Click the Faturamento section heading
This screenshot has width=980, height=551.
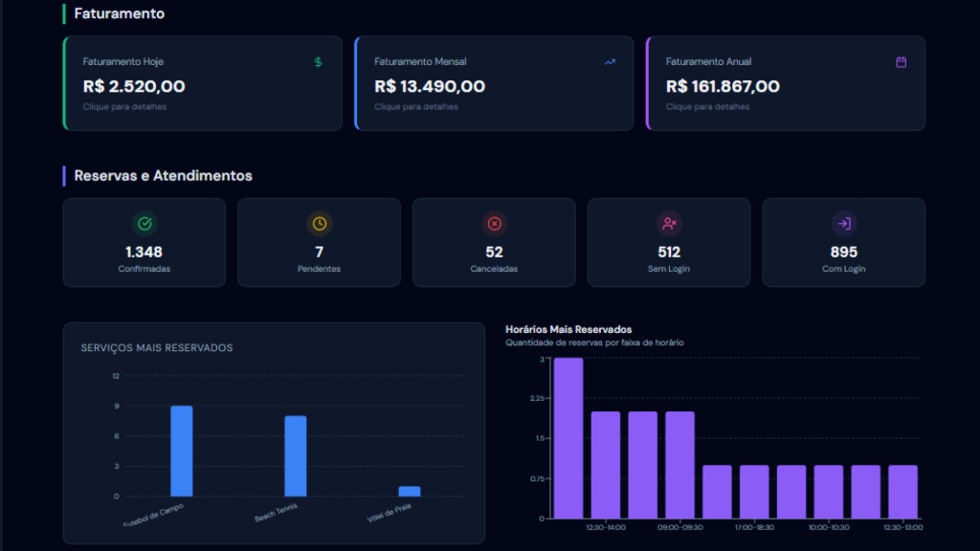click(118, 13)
